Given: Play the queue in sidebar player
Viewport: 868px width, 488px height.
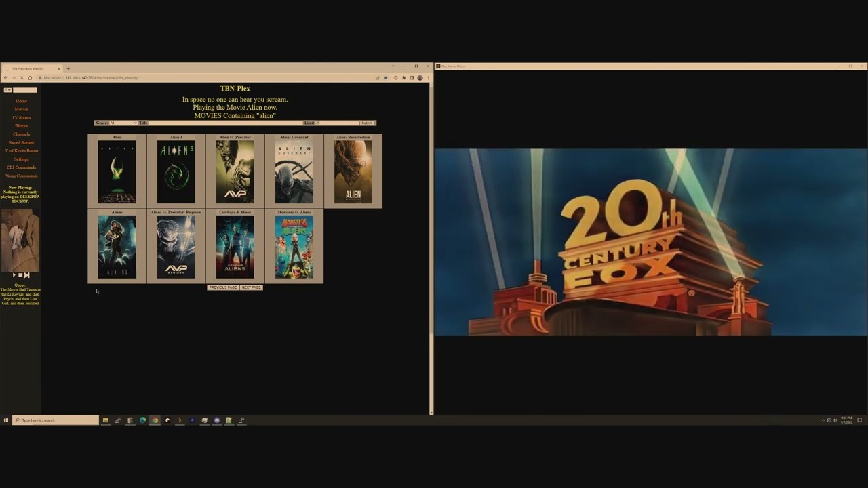Looking at the screenshot, I should [x=14, y=275].
